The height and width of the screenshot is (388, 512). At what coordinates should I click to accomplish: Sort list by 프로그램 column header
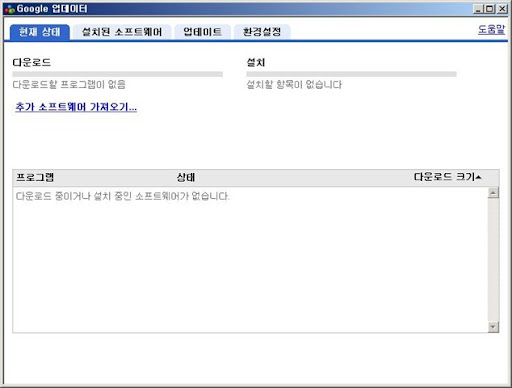[x=35, y=177]
